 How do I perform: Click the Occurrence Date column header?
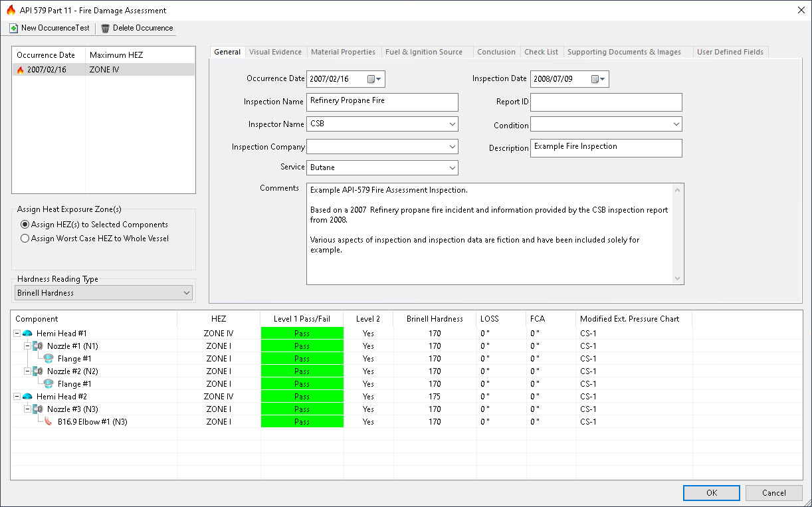[x=49, y=55]
